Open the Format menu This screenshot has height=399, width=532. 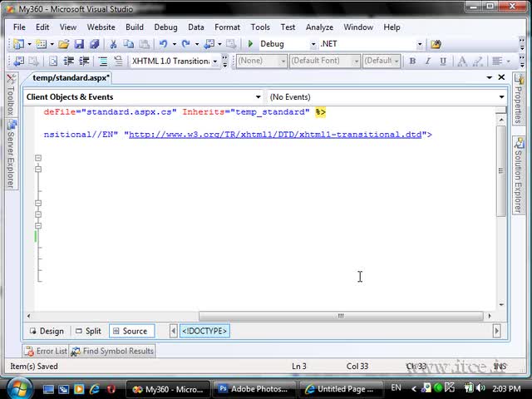point(227,27)
